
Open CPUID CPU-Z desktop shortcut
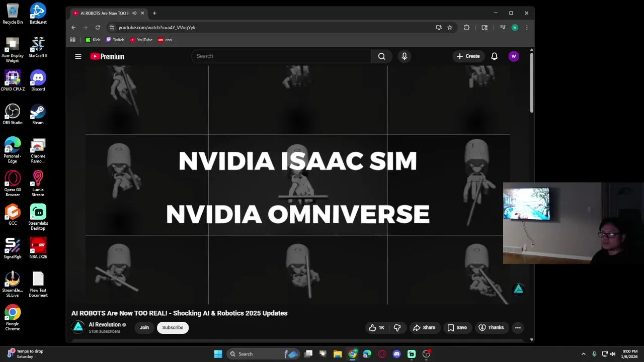[x=13, y=80]
